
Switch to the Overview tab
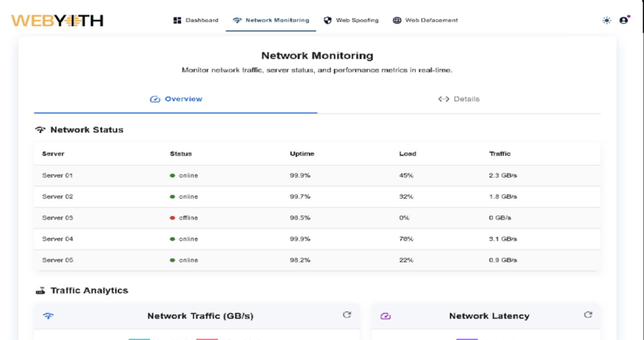[x=176, y=99]
